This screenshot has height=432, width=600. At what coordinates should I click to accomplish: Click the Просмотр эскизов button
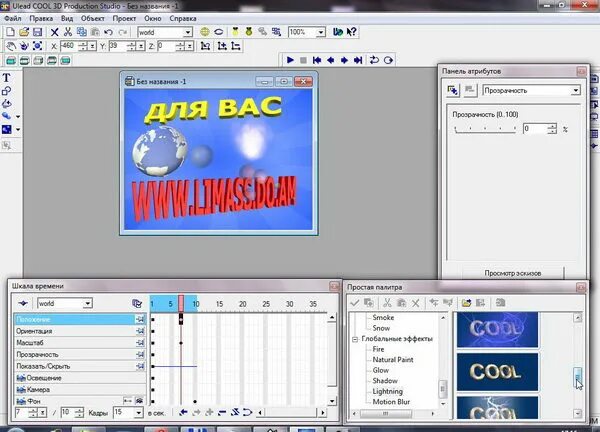513,273
